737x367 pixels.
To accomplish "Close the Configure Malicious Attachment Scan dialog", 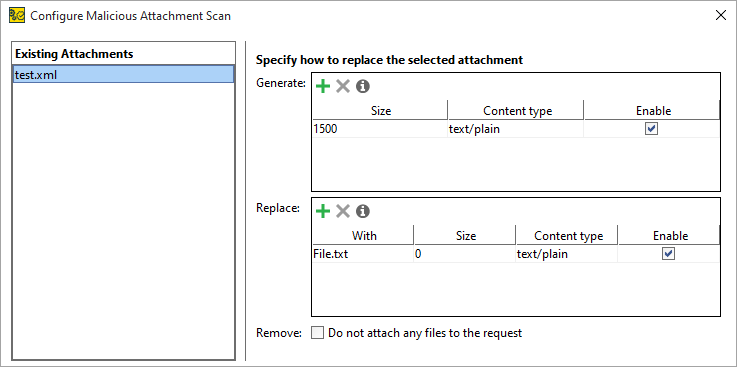I will 721,16.
